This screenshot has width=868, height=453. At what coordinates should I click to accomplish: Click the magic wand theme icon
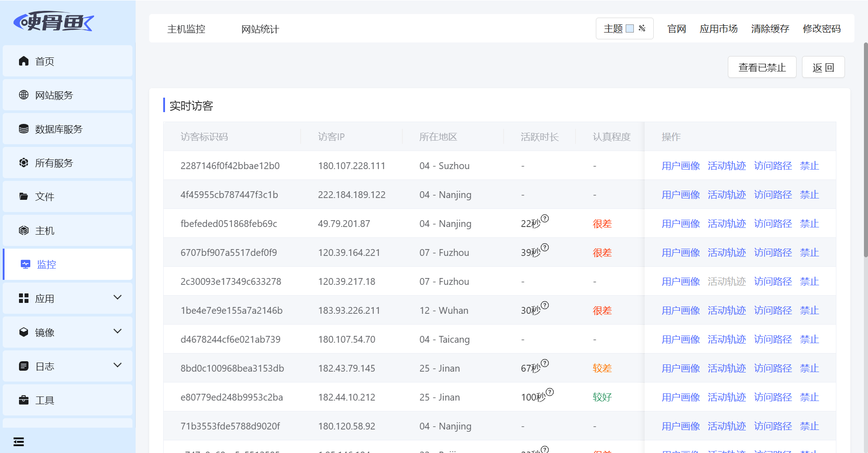pyautogui.click(x=642, y=28)
